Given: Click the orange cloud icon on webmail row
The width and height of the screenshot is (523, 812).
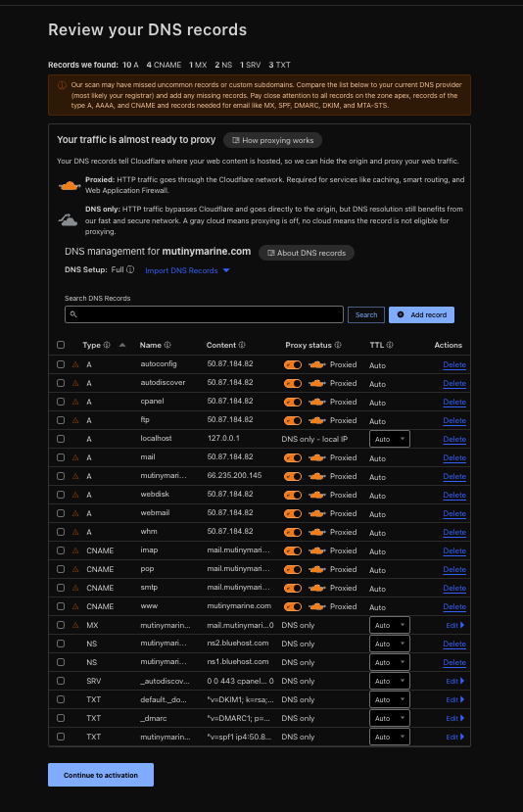Looking at the screenshot, I should tap(317, 513).
